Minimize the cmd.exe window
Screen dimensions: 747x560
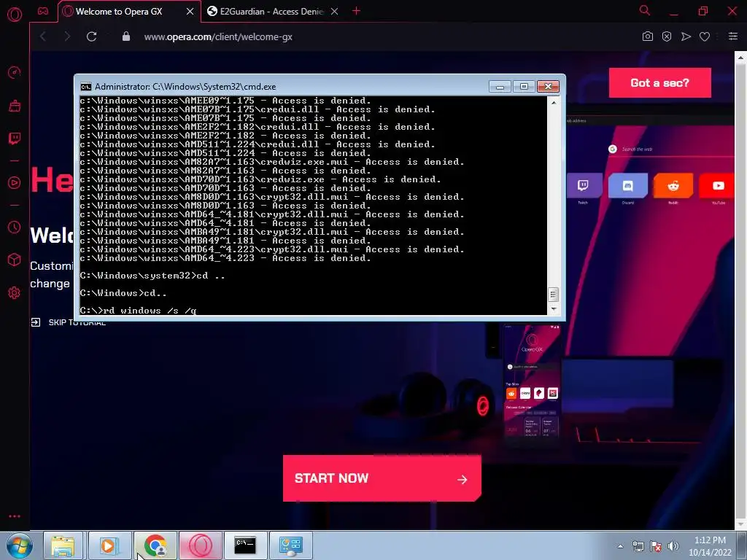click(500, 86)
